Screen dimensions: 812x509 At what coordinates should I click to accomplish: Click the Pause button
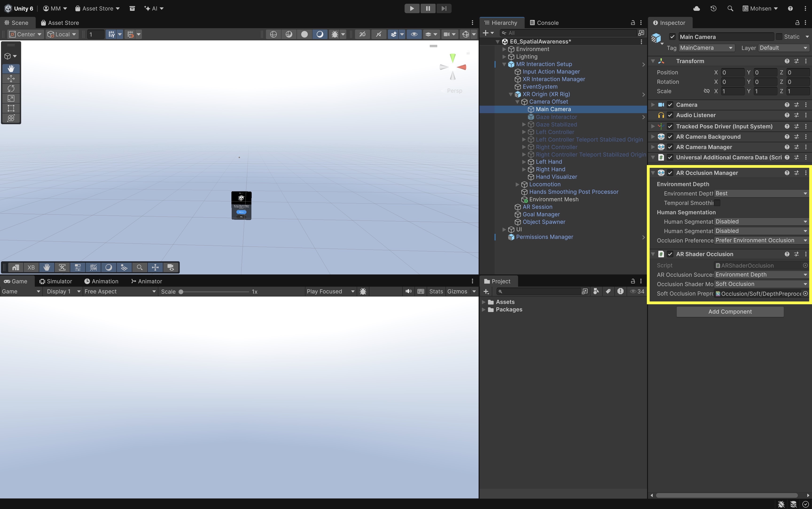point(428,8)
